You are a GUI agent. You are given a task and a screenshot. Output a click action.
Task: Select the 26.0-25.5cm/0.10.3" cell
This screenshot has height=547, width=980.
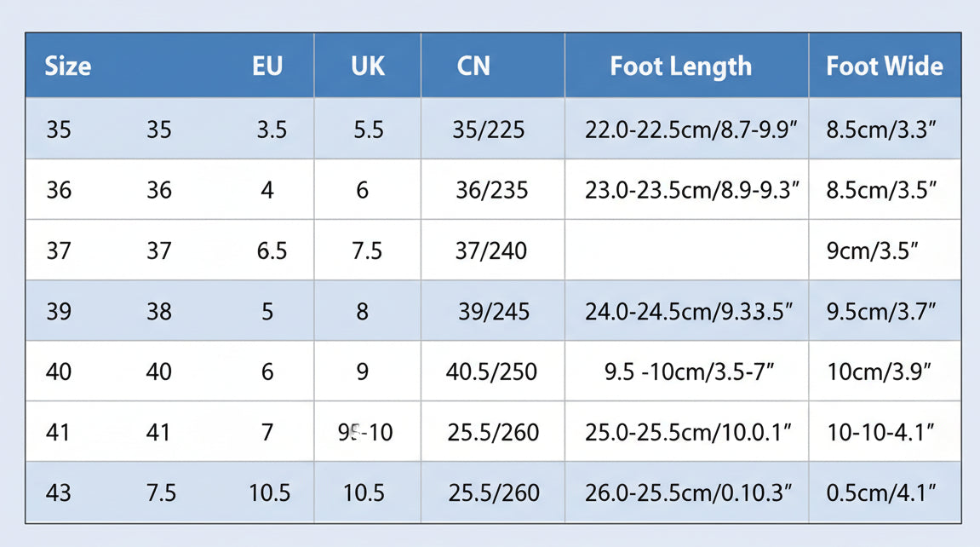pos(688,492)
